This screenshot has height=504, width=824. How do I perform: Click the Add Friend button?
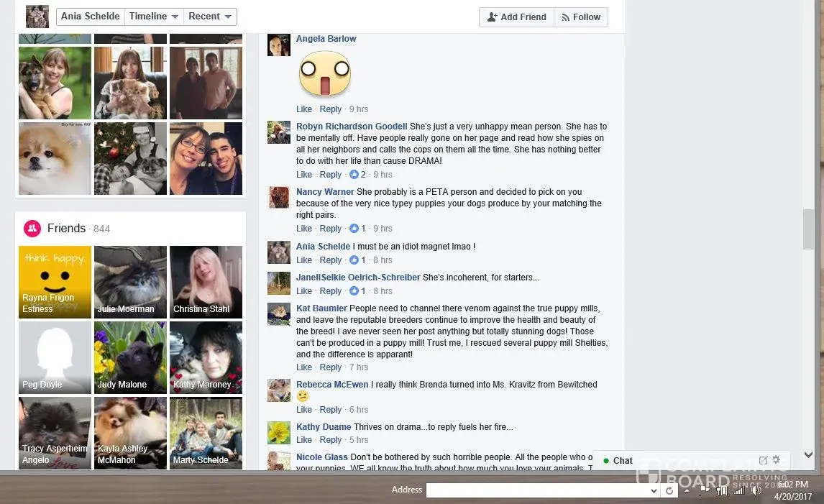point(516,17)
